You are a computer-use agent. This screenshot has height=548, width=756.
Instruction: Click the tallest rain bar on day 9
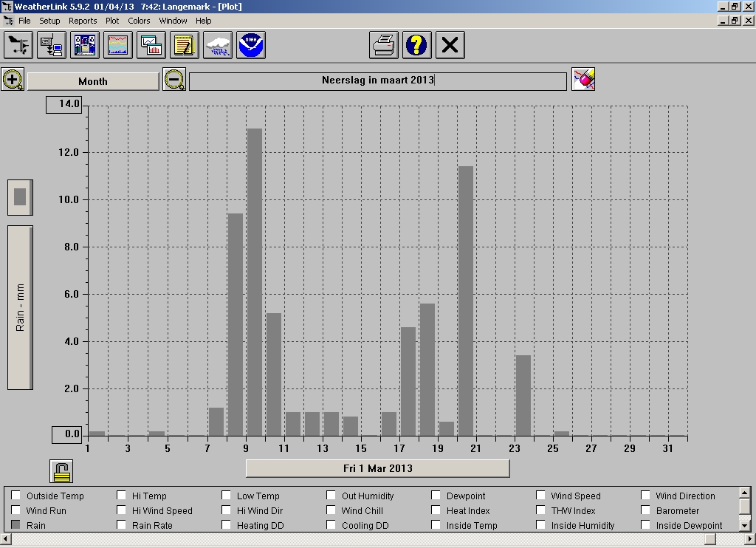(255, 282)
